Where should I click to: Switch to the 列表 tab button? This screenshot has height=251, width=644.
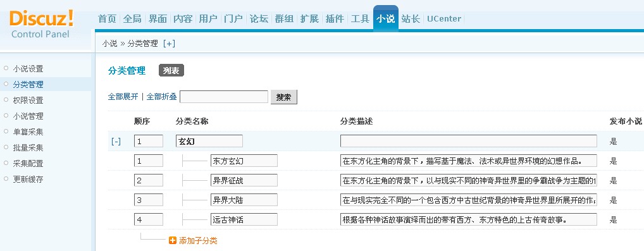(x=171, y=71)
